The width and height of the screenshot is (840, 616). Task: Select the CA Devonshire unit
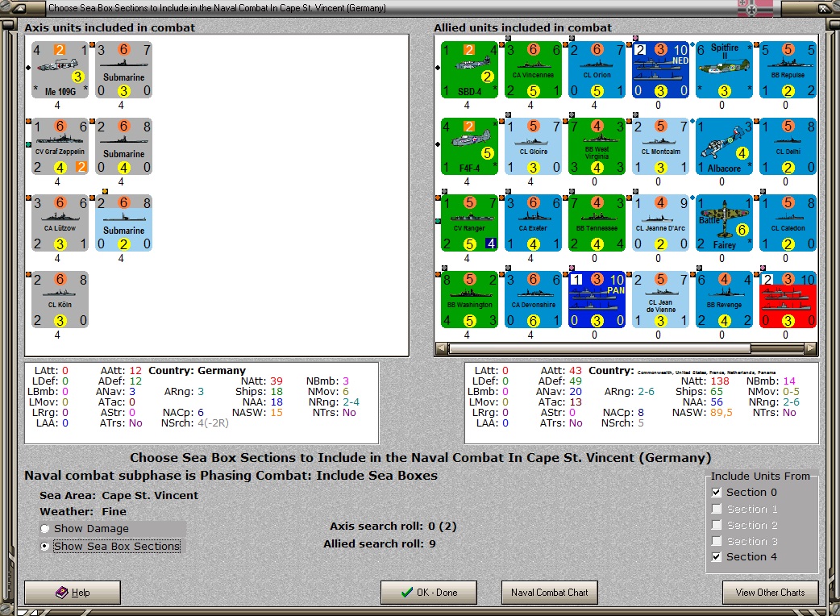(x=533, y=300)
